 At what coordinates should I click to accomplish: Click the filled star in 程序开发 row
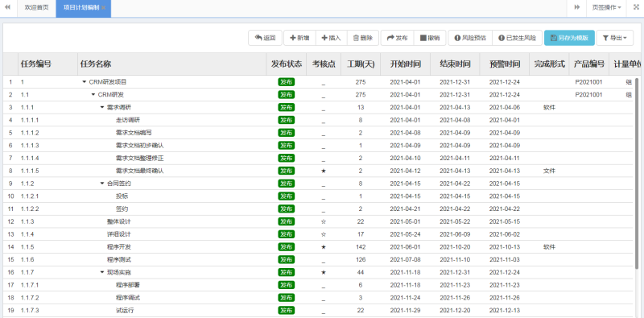[324, 247]
